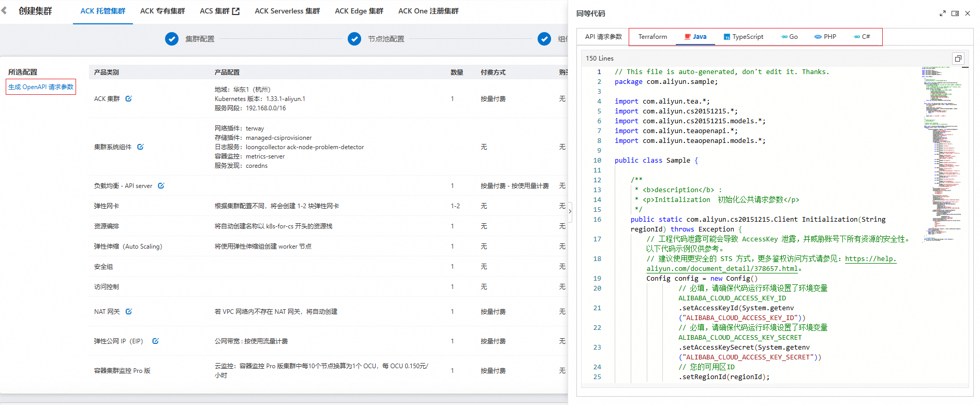The image size is (980, 405).
Task: Click the 安全组 row label
Action: pos(103,267)
